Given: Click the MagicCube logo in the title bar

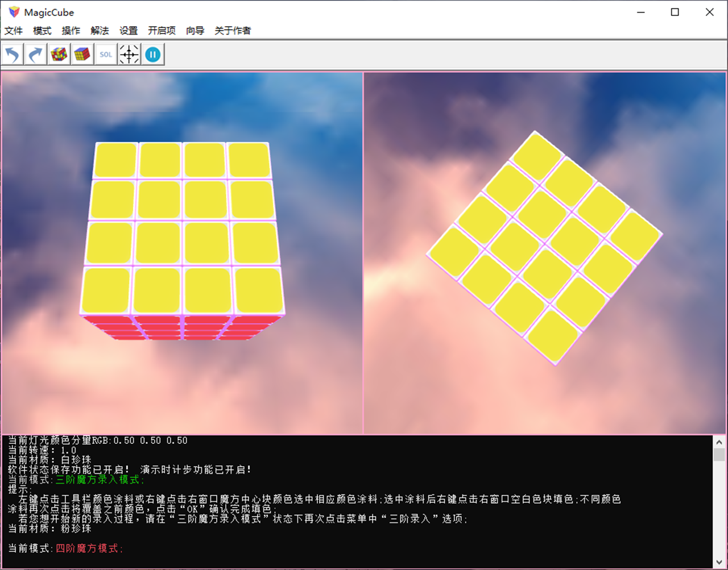Looking at the screenshot, I should coord(13,11).
